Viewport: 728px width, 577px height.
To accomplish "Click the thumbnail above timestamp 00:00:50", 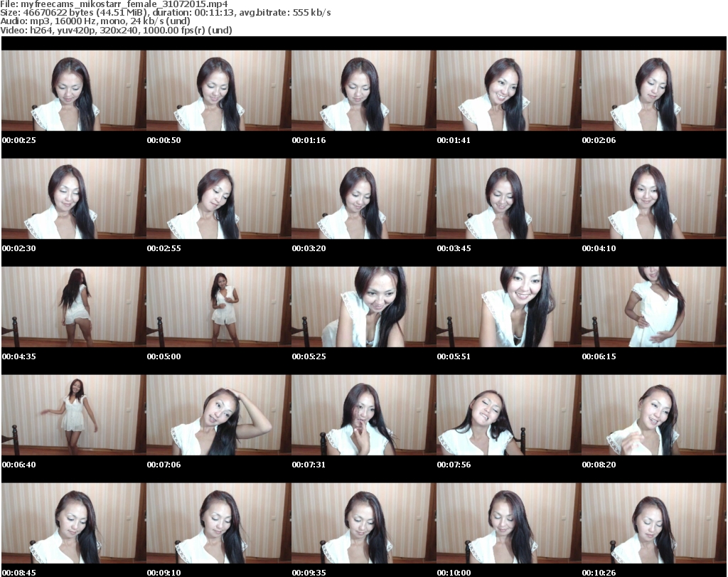I will [219, 90].
